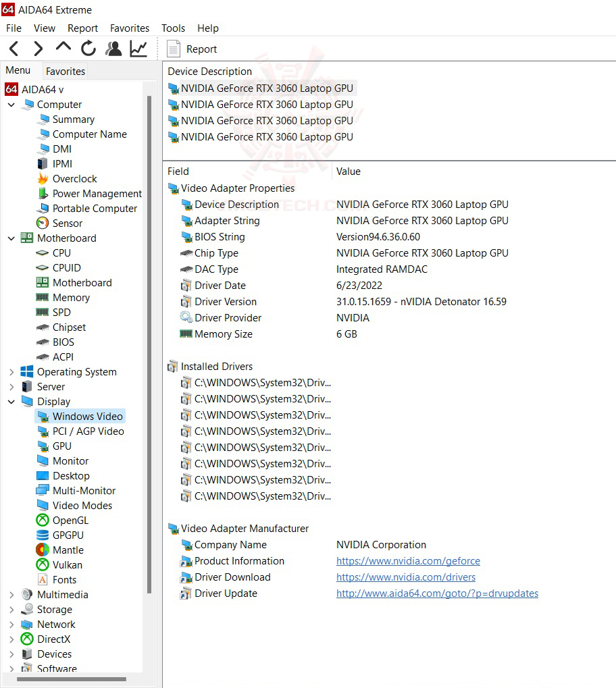Open the Report menu
616x688 pixels.
pos(82,28)
